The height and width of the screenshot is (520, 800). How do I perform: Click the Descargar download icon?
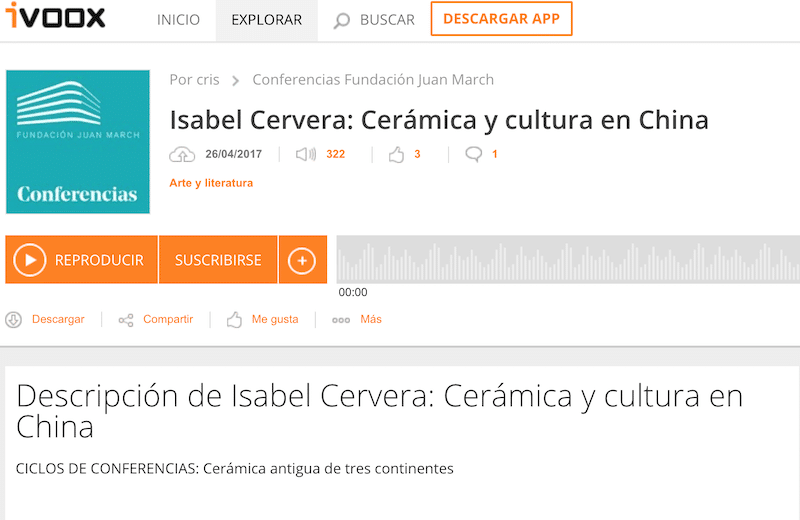coord(14,320)
